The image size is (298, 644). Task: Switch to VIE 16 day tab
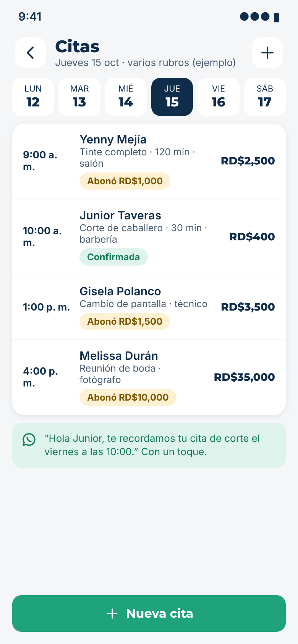point(219,97)
